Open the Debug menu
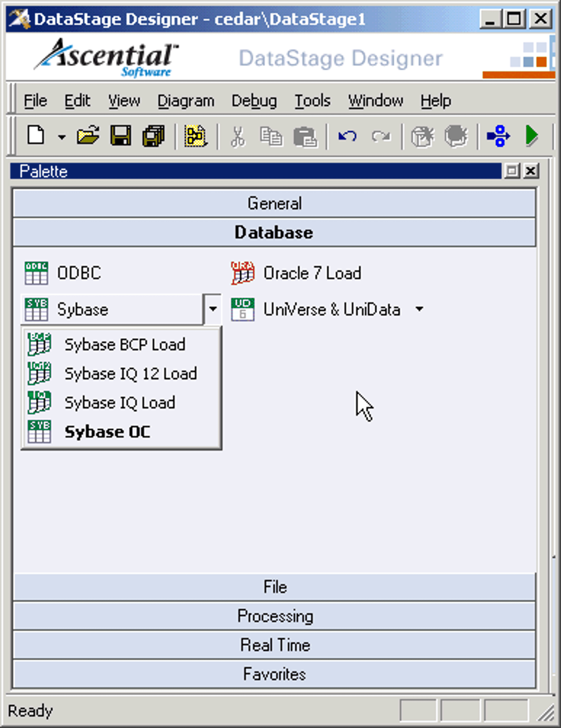The height and width of the screenshot is (728, 561). (254, 101)
